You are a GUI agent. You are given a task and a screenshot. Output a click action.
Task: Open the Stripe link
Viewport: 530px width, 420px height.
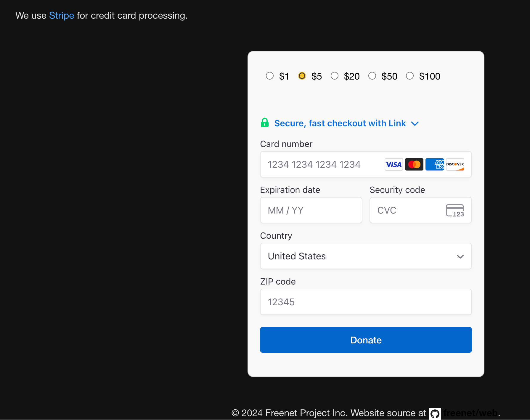tap(62, 15)
